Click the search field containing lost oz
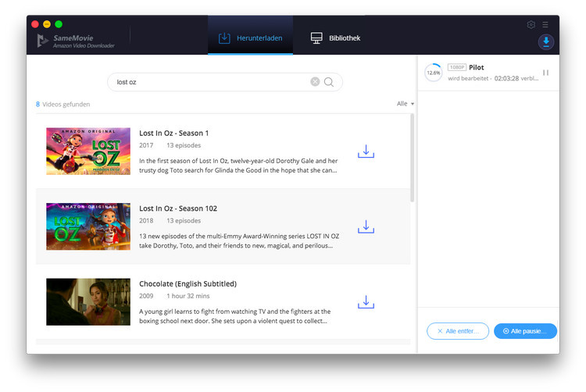Image resolution: width=586 pixels, height=392 pixels. click(x=225, y=82)
